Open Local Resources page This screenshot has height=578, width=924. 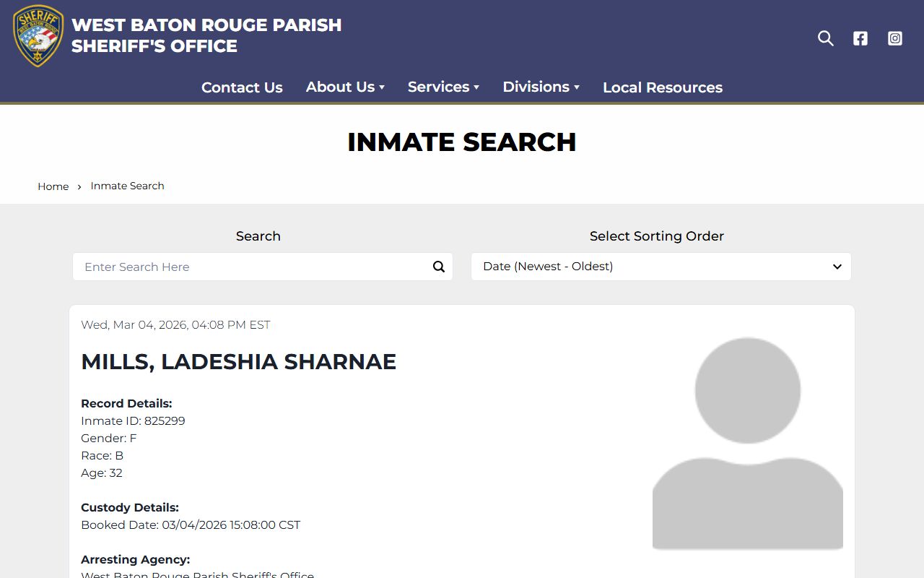(663, 87)
